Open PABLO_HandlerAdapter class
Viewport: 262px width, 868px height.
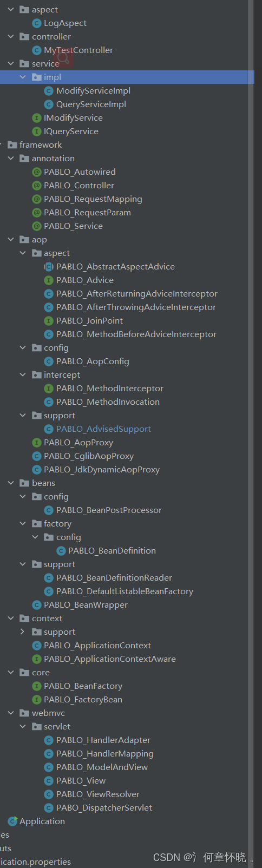(103, 740)
